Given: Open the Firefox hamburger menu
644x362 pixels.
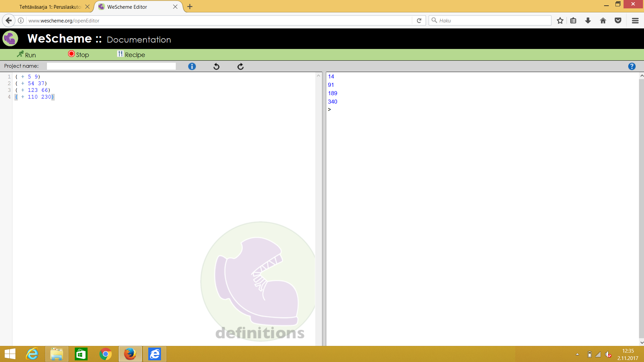Looking at the screenshot, I should click(x=635, y=20).
